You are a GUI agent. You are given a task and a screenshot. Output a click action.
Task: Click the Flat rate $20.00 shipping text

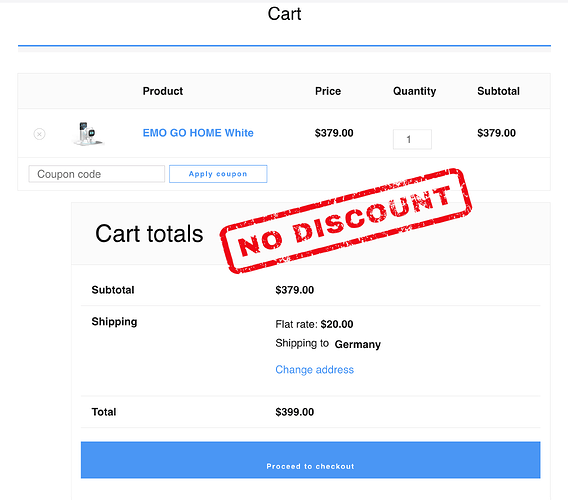[x=314, y=324]
